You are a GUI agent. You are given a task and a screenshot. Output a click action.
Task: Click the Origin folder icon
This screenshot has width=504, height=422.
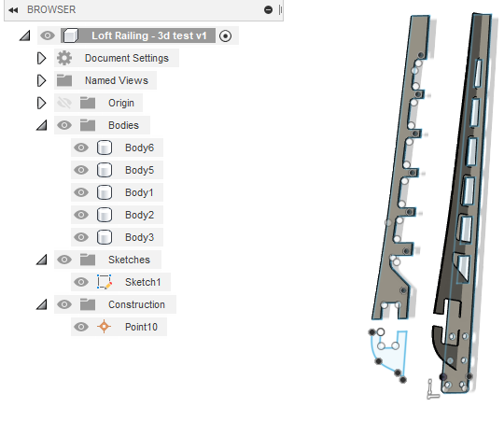click(x=88, y=103)
